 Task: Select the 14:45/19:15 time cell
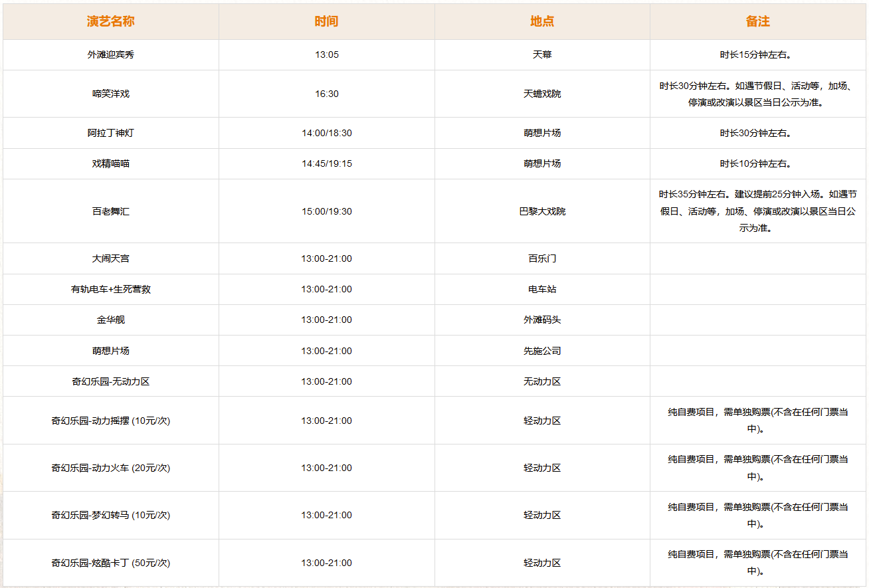(x=326, y=163)
